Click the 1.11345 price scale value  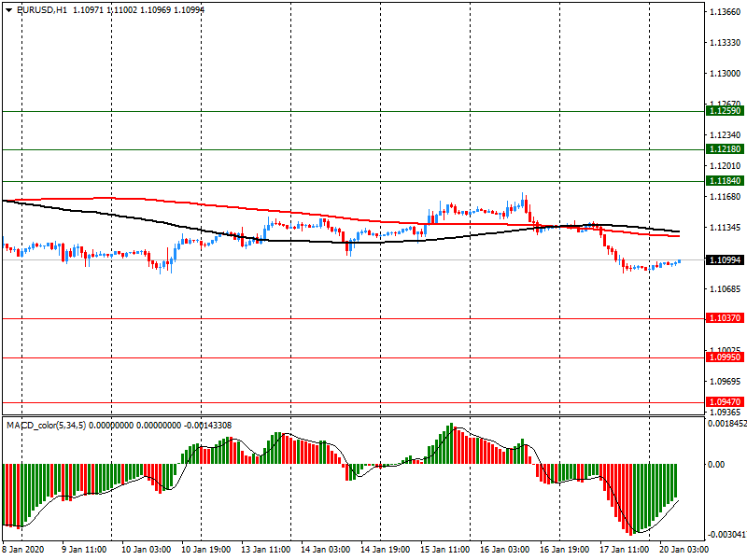[x=726, y=228]
